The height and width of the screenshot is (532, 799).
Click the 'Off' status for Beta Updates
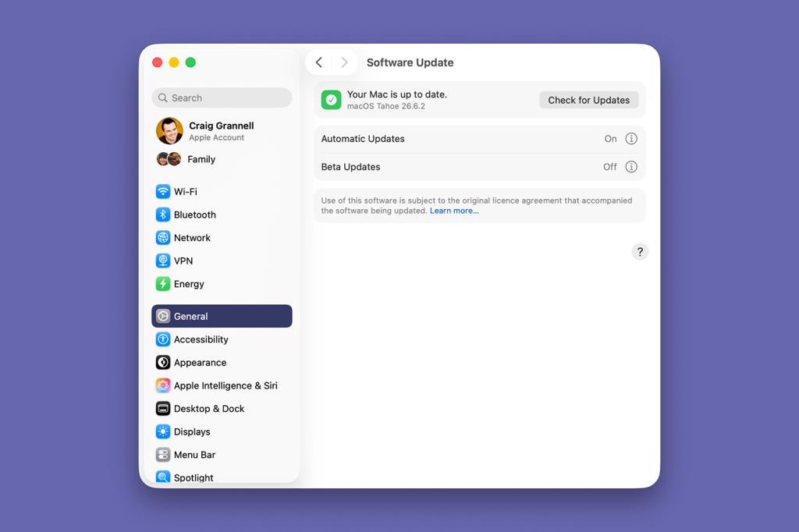pos(610,167)
